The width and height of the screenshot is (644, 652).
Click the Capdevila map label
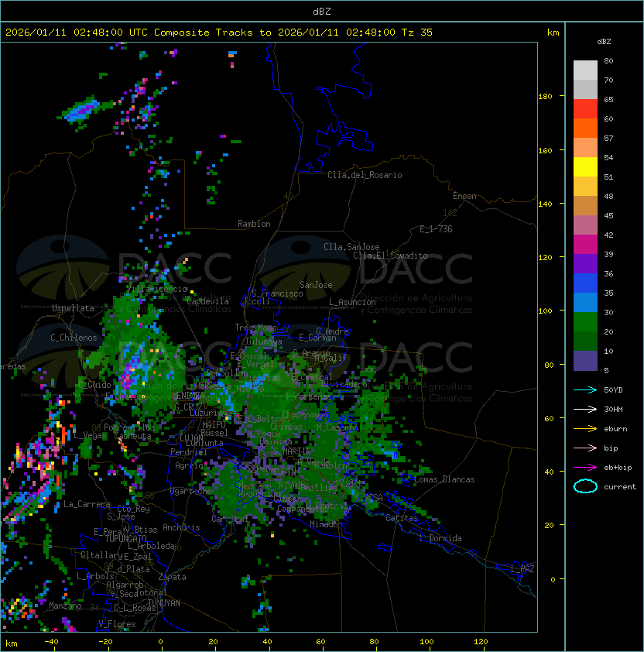207,301
